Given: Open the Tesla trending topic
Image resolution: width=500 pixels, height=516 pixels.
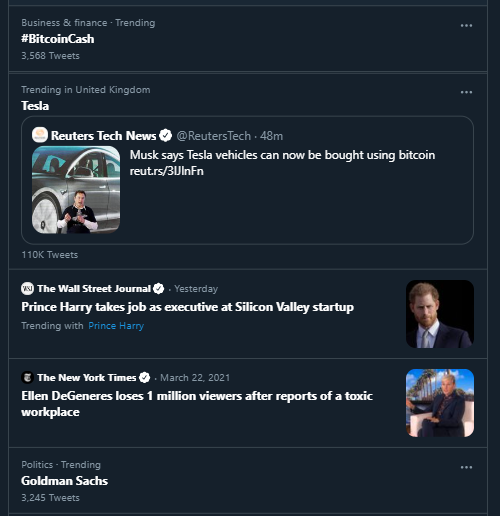Looking at the screenshot, I should [35, 106].
